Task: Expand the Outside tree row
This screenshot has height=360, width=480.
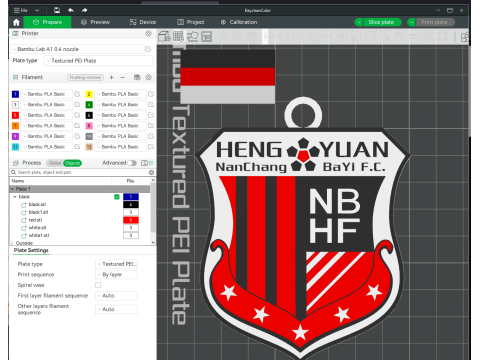Action: coord(12,243)
